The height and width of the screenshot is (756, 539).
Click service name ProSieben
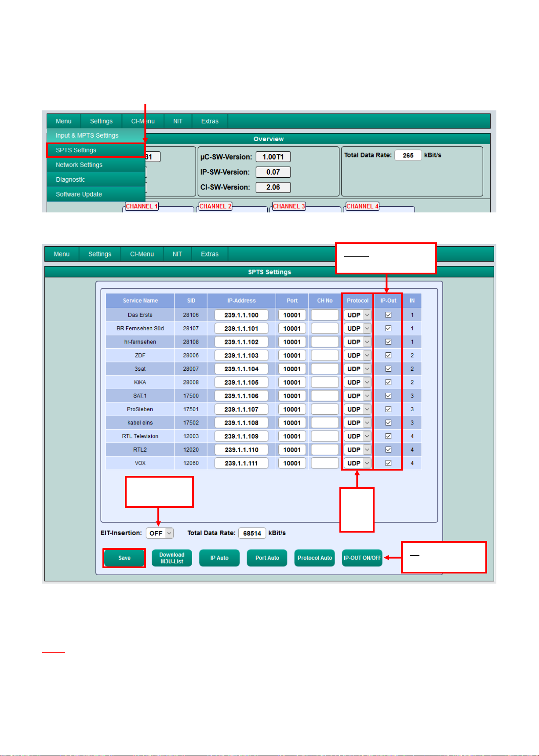coord(140,409)
